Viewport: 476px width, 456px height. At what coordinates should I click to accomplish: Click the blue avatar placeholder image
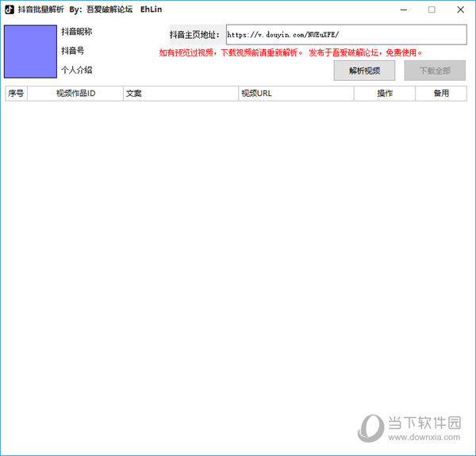(x=30, y=52)
